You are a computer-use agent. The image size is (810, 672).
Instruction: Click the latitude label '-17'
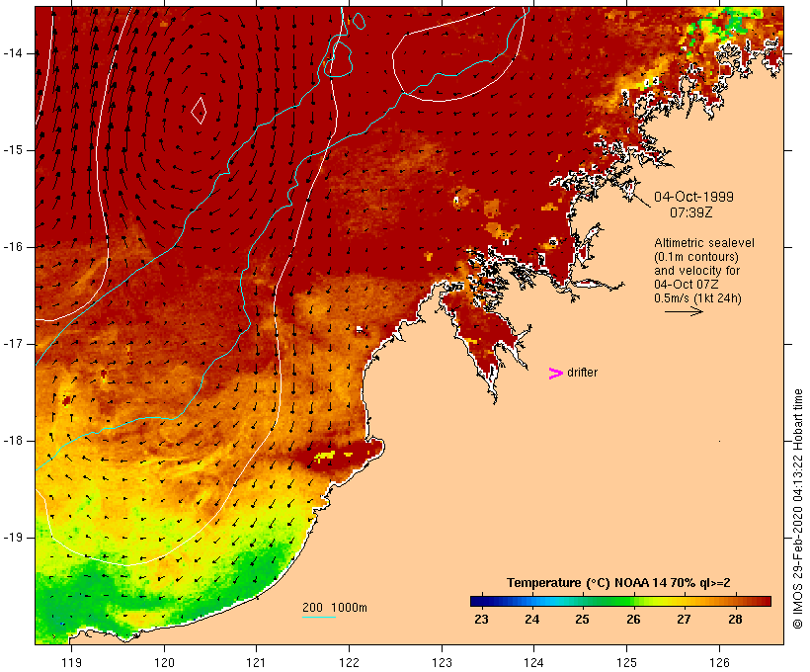pos(13,344)
